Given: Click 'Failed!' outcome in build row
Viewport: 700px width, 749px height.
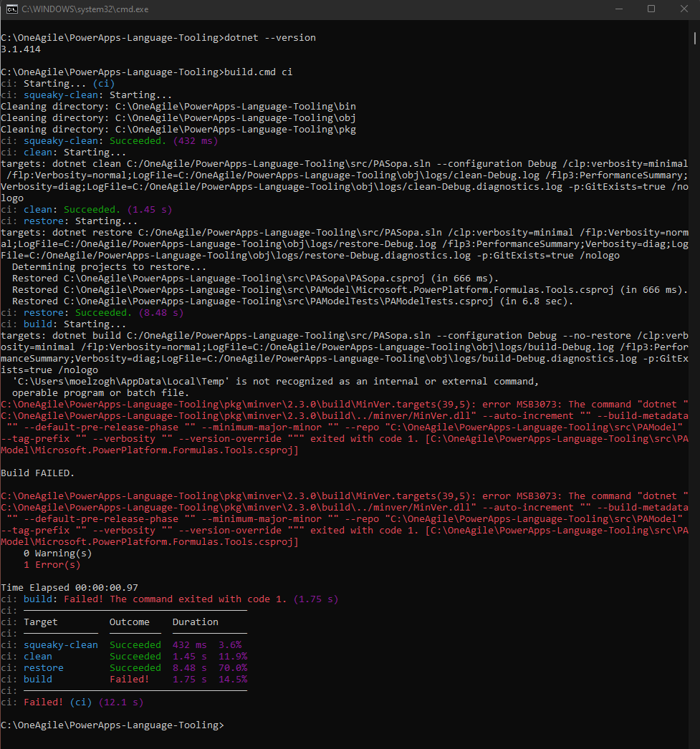Looking at the screenshot, I should point(130,680).
